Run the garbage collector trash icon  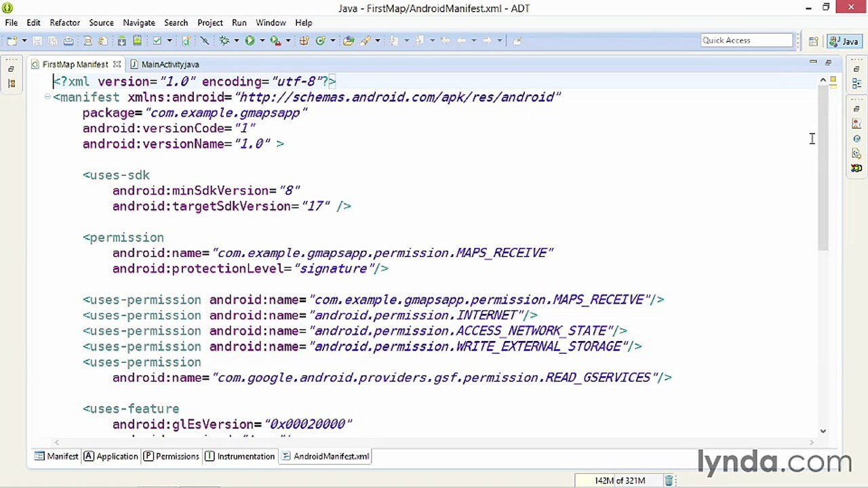pyautogui.click(x=669, y=481)
